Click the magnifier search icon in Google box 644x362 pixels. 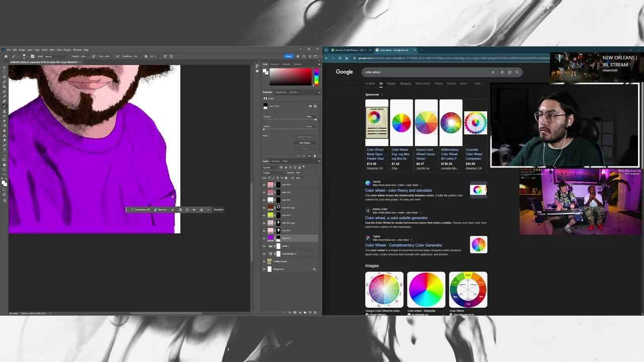517,72
